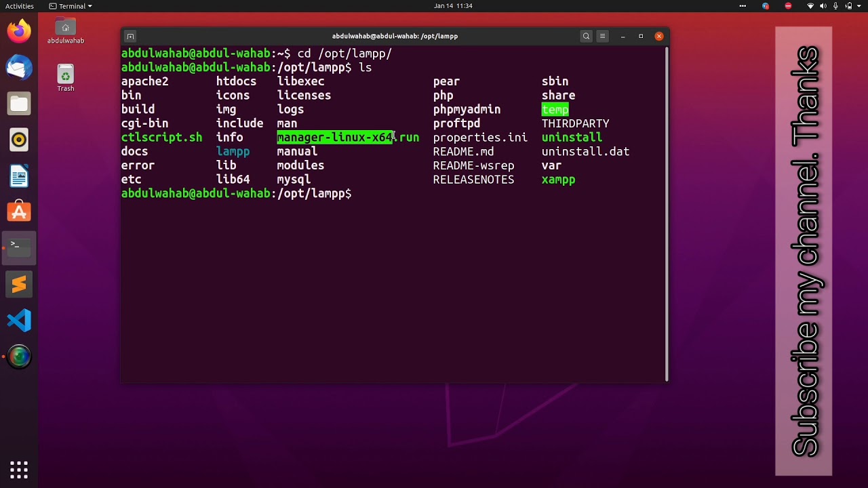Click the README.md file name

tap(463, 152)
